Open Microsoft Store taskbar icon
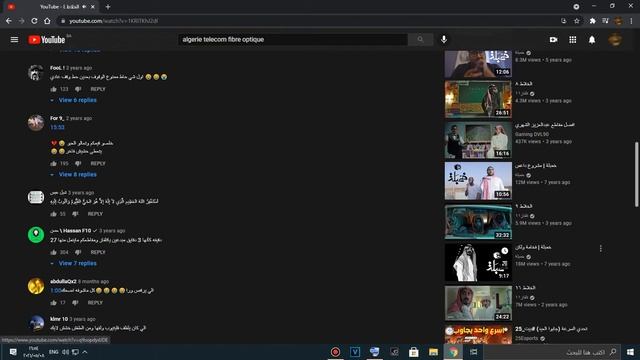 coord(413,352)
